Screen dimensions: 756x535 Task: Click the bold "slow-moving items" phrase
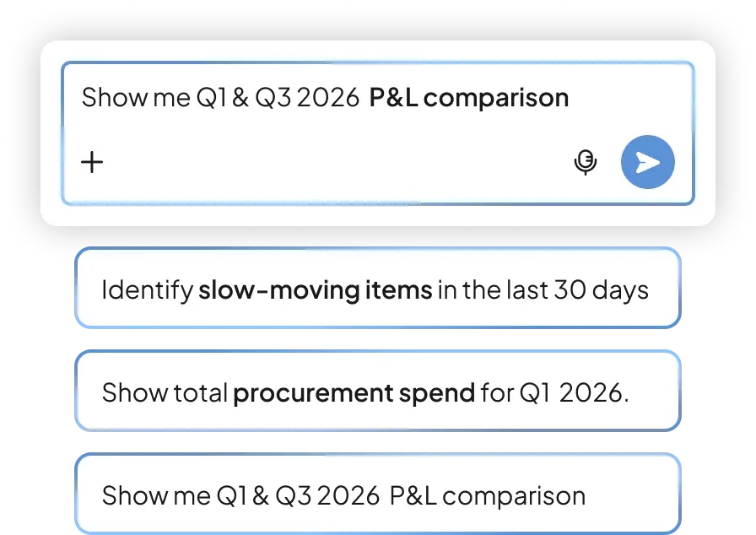point(315,290)
